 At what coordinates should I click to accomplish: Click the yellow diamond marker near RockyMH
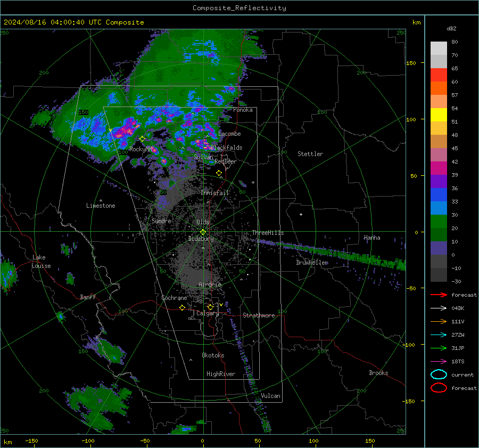pyautogui.click(x=142, y=139)
